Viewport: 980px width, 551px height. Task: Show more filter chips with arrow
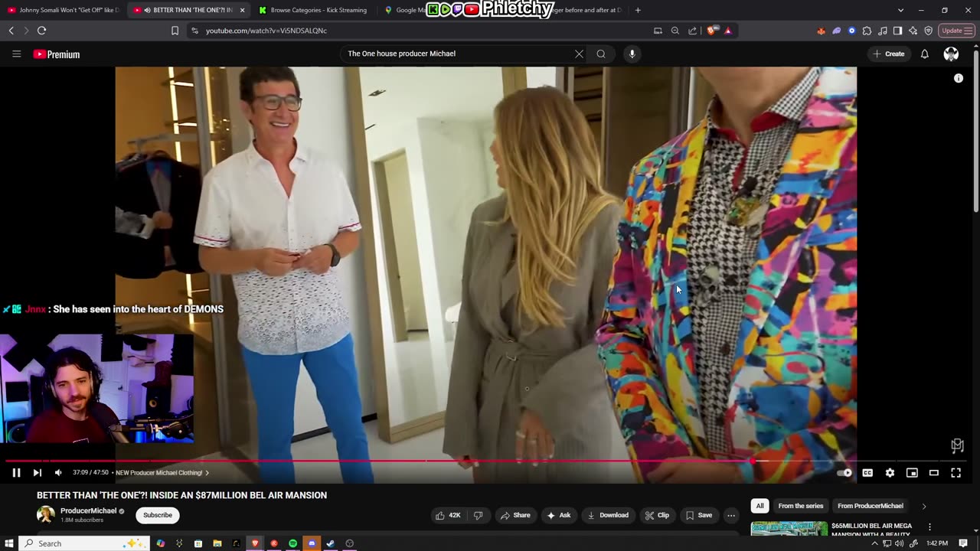[x=924, y=506]
